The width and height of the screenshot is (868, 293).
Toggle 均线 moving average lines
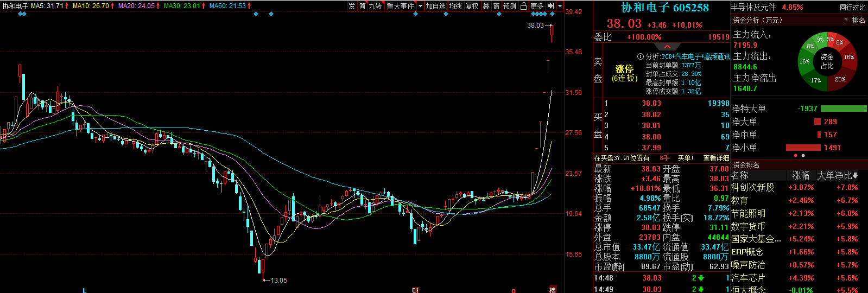[x=455, y=6]
